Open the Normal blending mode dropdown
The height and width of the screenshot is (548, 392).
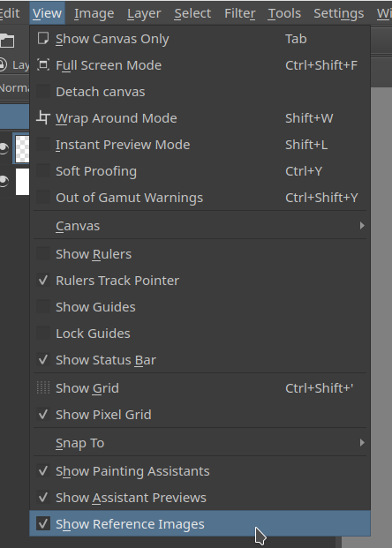(x=15, y=87)
